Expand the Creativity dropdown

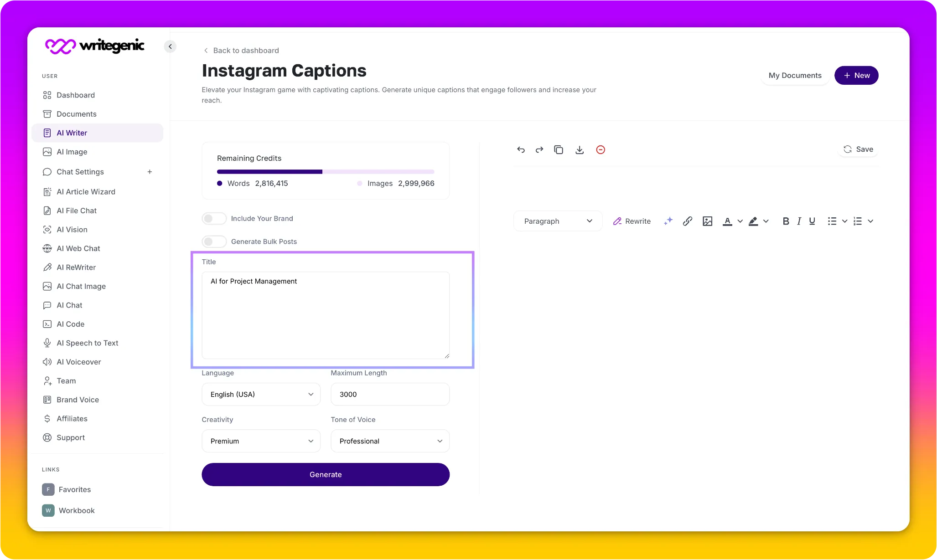[x=261, y=441]
